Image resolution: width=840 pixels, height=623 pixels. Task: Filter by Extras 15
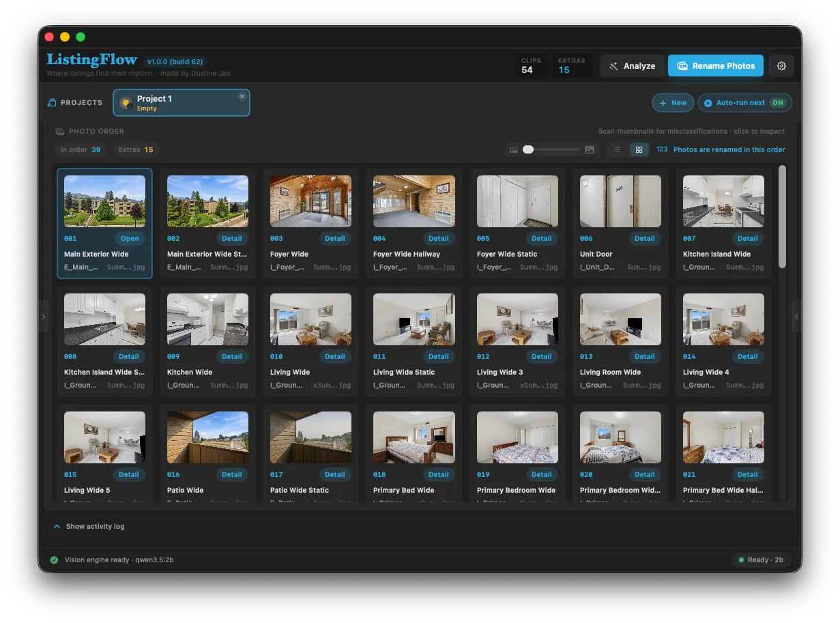pos(136,149)
